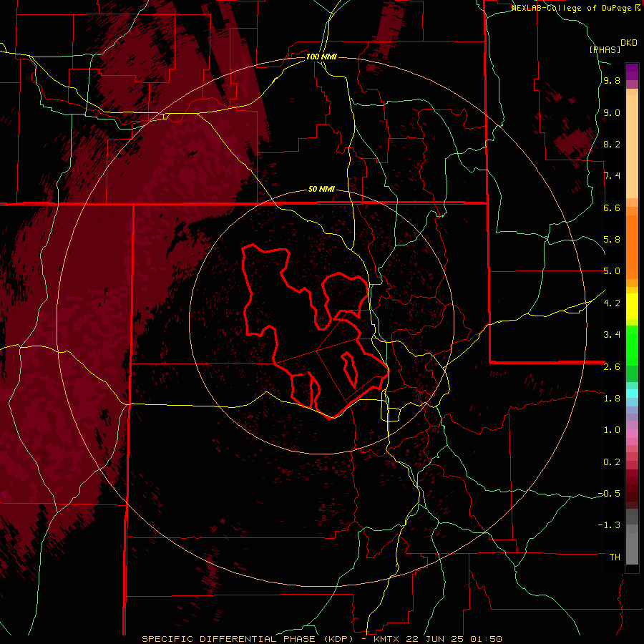The image size is (644, 644).
Task: Click the 6.6 scale value
Action: point(612,208)
